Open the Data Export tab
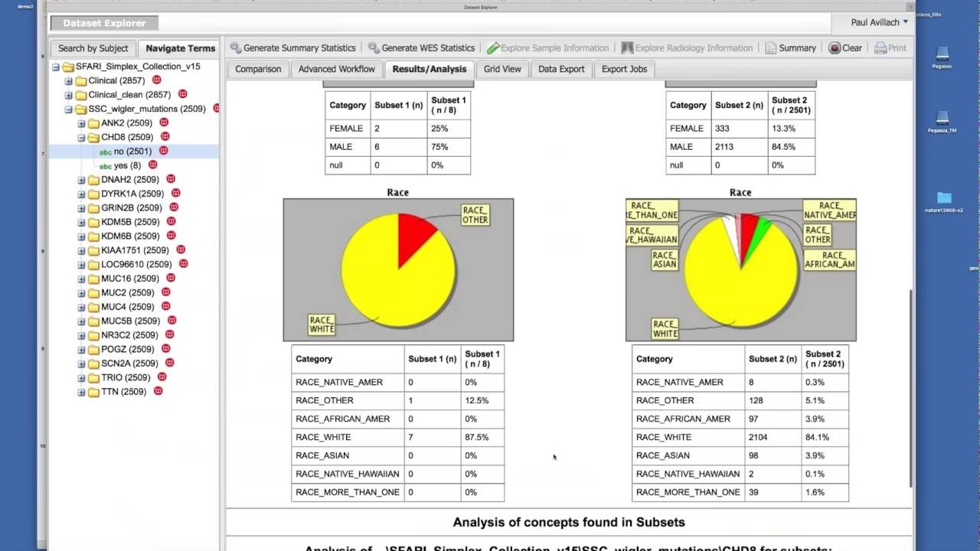This screenshot has width=980, height=551. tap(561, 69)
